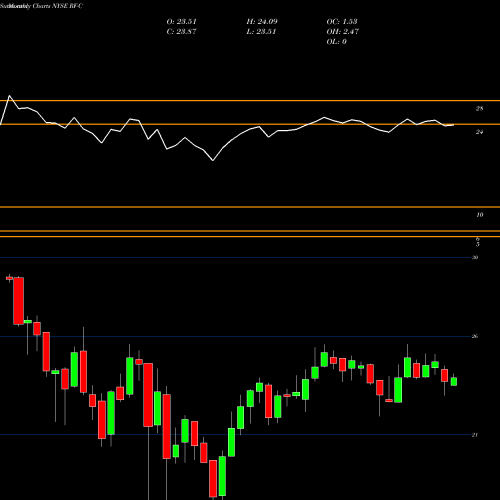Screen dimensions: 500x500
Task: Click the '26' price label on candlestick axis
Action: (x=475, y=336)
